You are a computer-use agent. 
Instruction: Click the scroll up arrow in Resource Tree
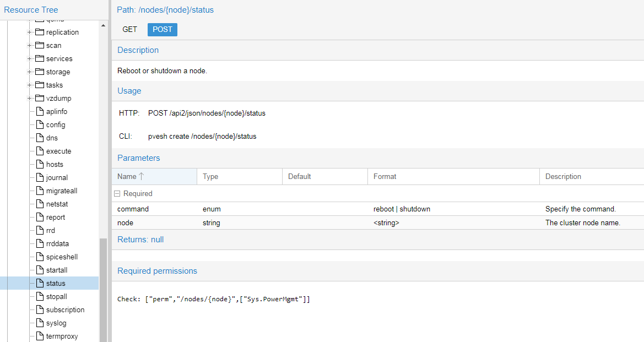pos(103,25)
